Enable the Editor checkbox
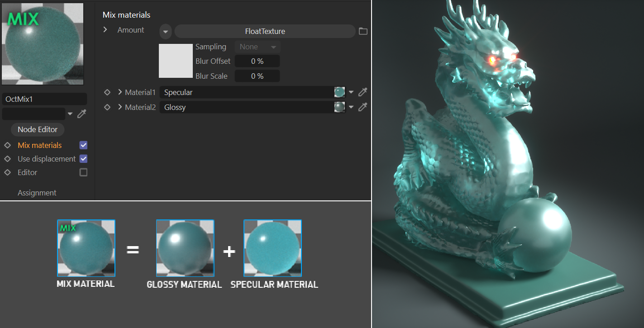The image size is (644, 328). [83, 172]
